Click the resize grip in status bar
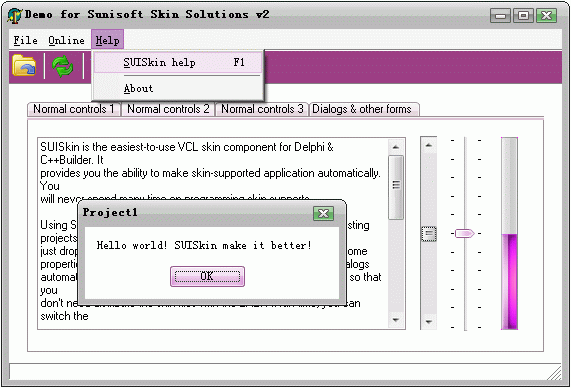The width and height of the screenshot is (571, 388). [x=554, y=373]
